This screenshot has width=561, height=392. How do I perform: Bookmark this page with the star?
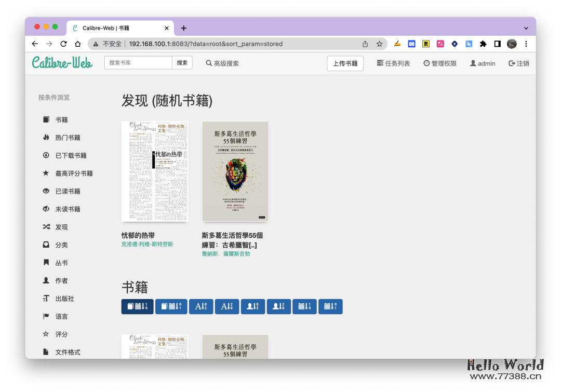(379, 44)
